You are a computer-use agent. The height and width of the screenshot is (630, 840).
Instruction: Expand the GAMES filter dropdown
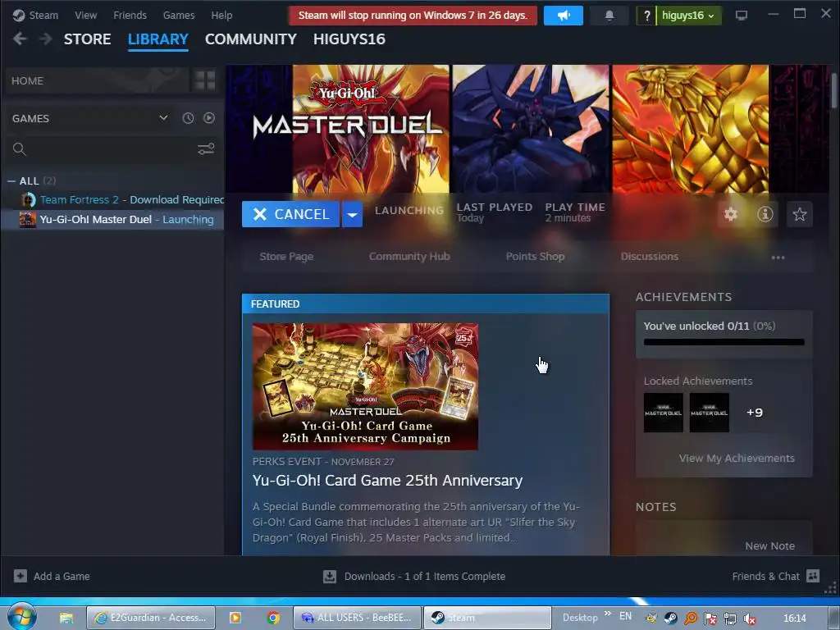pyautogui.click(x=163, y=118)
